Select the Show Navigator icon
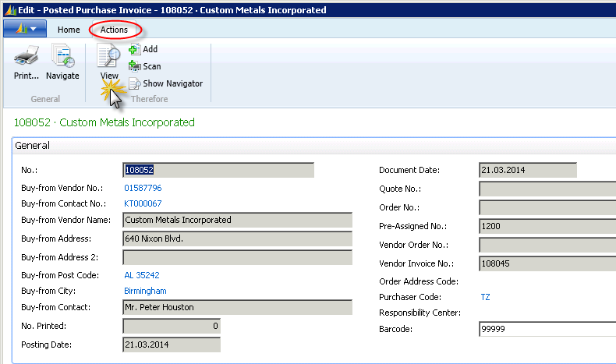 point(134,83)
